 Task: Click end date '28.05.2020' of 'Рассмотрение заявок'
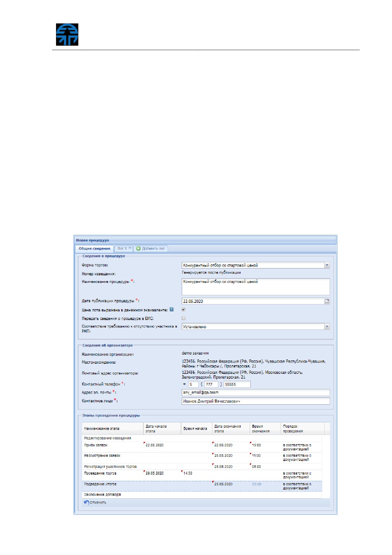(x=223, y=456)
